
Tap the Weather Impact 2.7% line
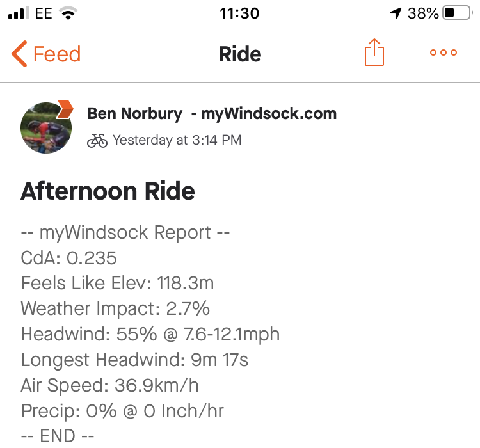pyautogui.click(x=115, y=308)
